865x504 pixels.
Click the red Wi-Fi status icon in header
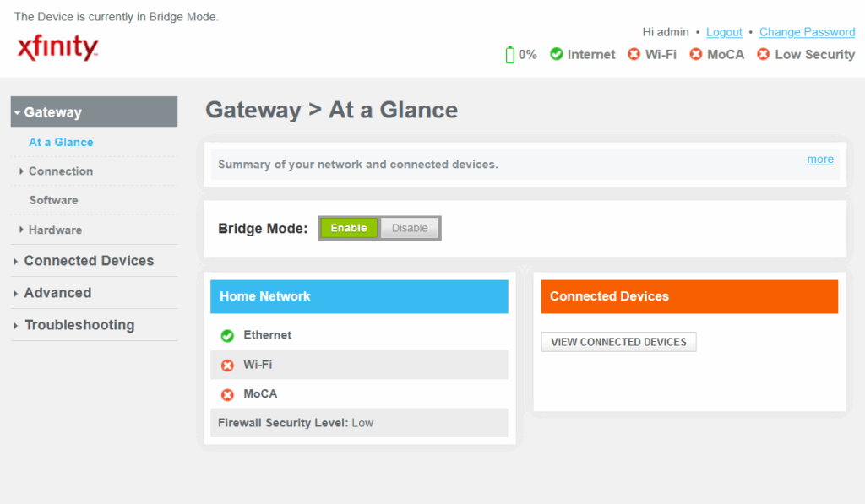click(x=634, y=54)
